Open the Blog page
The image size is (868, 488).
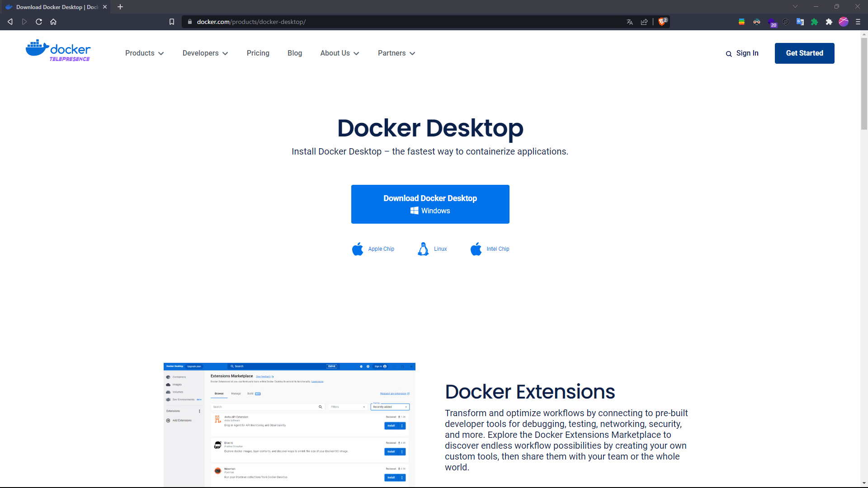[295, 53]
